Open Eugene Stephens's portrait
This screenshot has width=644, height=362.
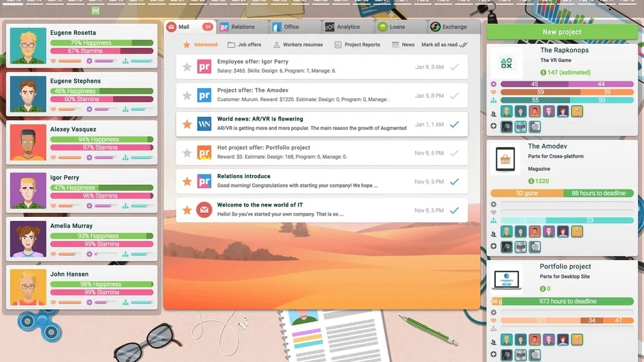(28, 94)
